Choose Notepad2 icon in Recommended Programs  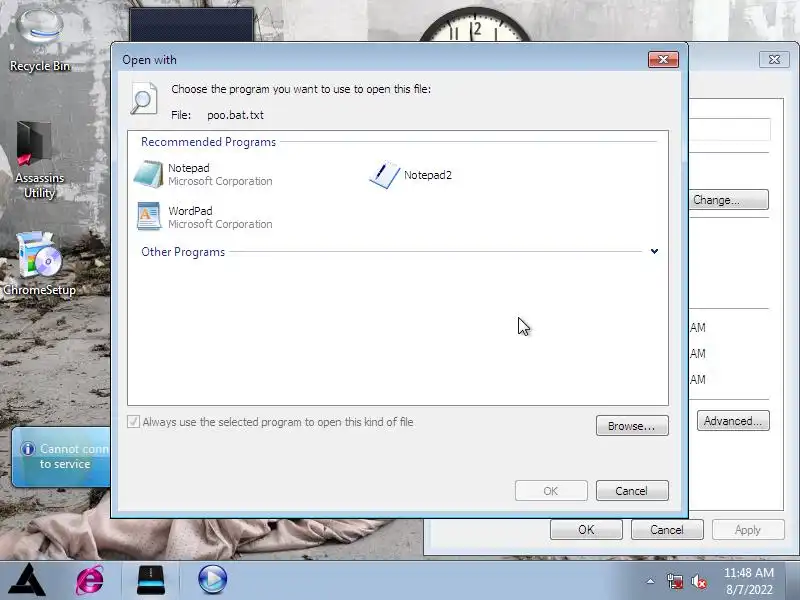[x=385, y=174]
